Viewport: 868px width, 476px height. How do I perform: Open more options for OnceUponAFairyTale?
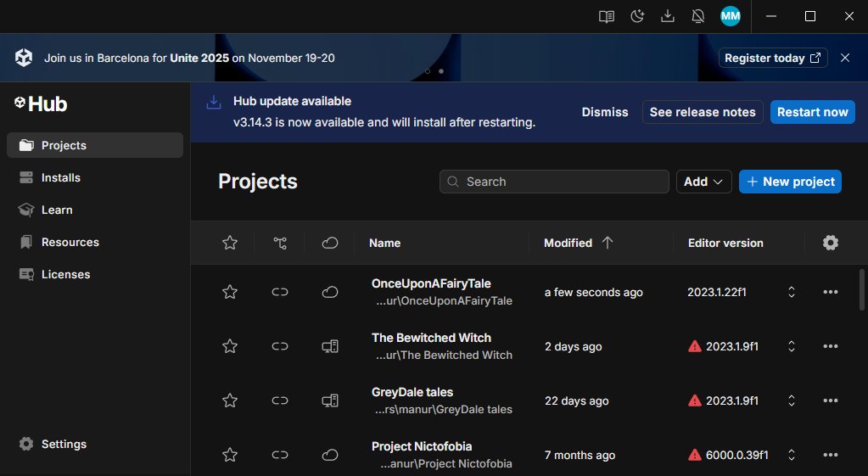point(831,292)
